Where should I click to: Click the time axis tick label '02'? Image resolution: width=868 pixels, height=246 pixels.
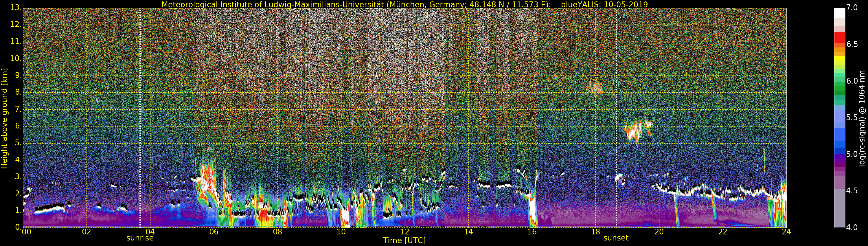pyautogui.click(x=86, y=232)
